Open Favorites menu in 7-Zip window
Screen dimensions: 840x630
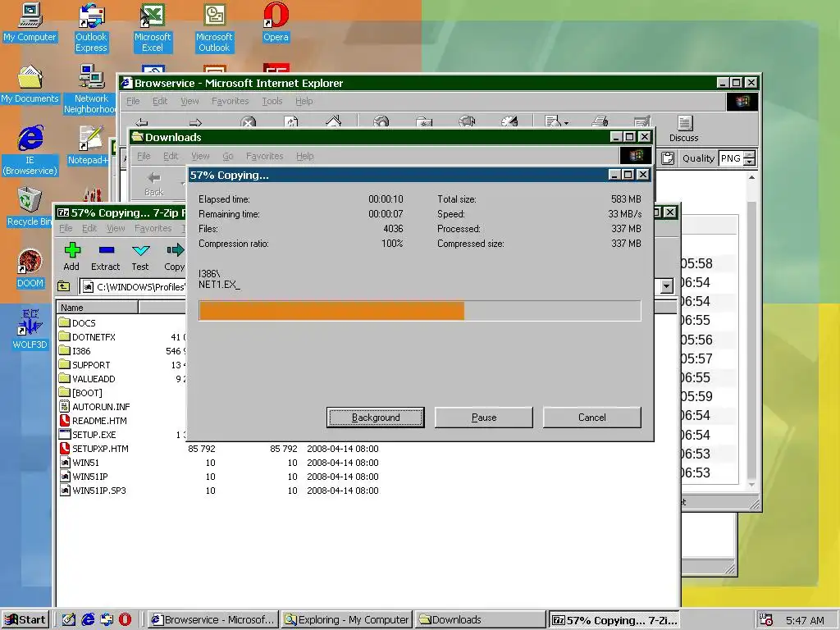pos(153,228)
